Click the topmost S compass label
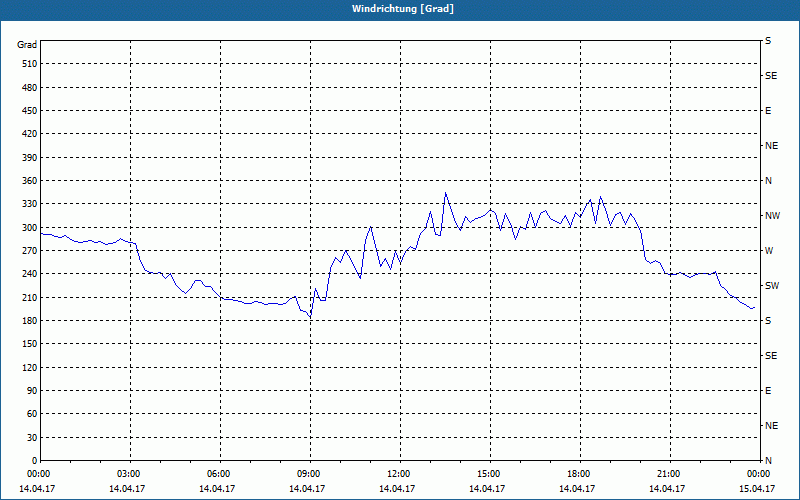 768,41
